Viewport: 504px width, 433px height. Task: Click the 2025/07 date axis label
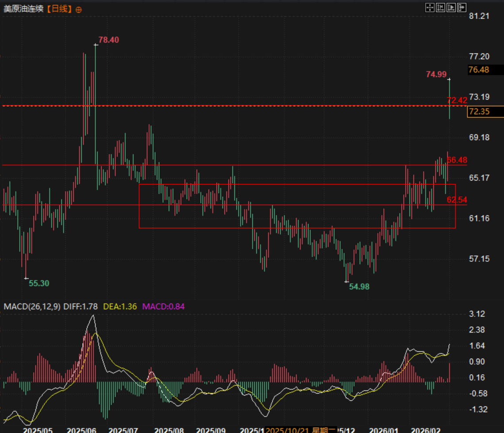point(123,430)
